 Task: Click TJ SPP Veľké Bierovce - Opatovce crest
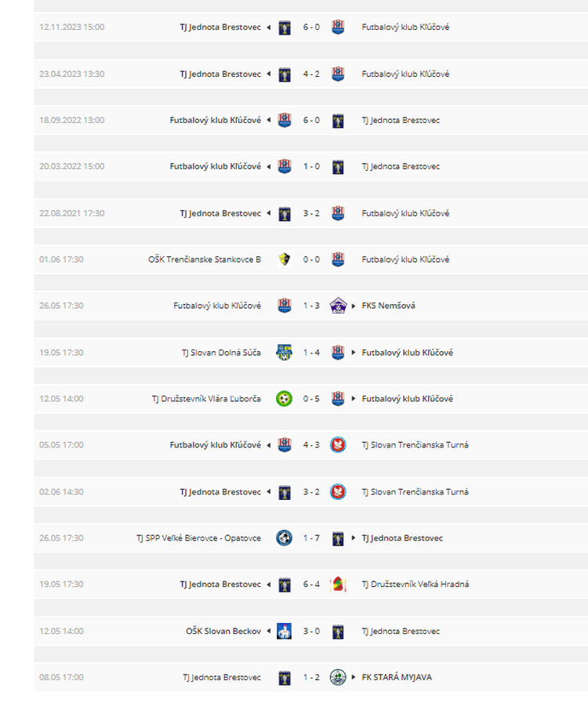[x=285, y=538]
